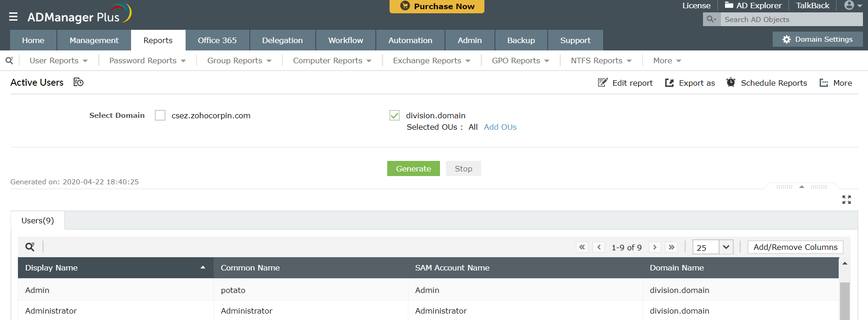
Task: Uncheck the division.domain checkbox
Action: coord(394,116)
